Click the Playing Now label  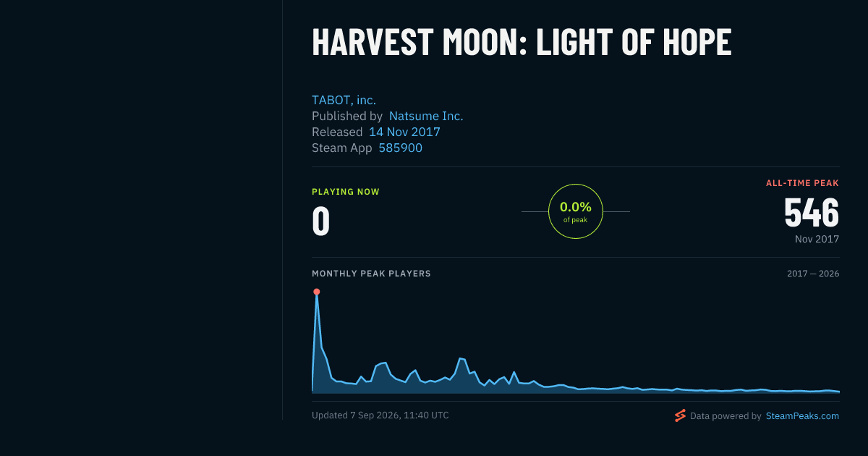(x=346, y=192)
